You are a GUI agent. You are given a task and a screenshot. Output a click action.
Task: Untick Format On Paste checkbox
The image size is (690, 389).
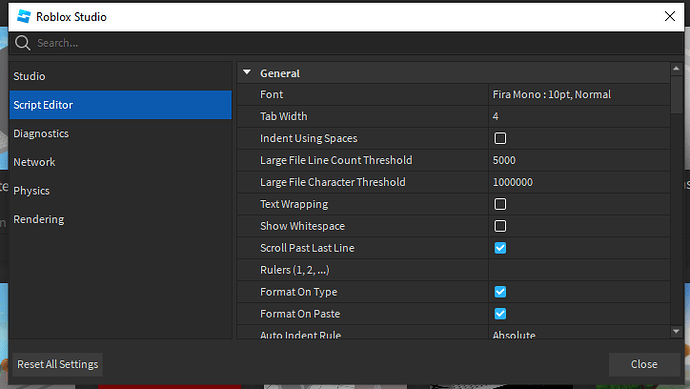[x=500, y=314]
